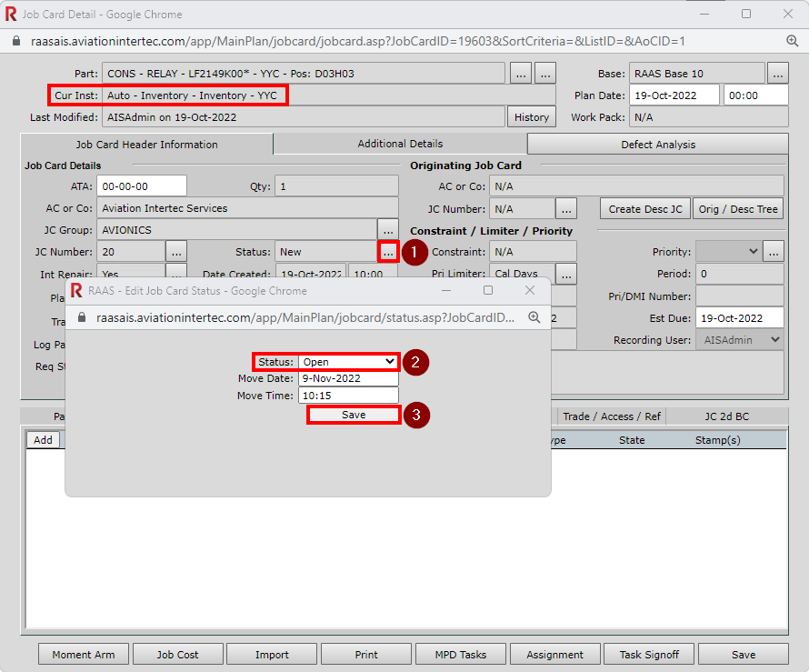Expand the Status dropdown showing Open
The image size is (809, 672).
point(349,362)
